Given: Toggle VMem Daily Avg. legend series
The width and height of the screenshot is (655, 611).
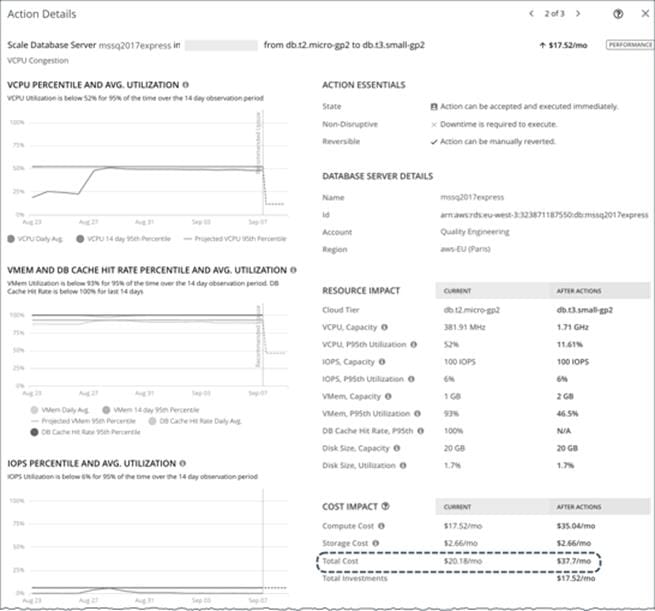Looking at the screenshot, I should tap(60, 410).
